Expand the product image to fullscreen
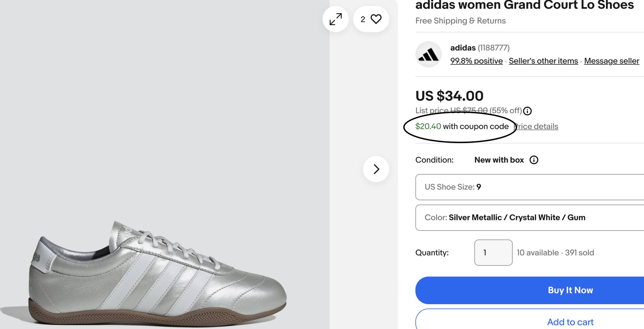This screenshot has height=329, width=644. pyautogui.click(x=336, y=19)
